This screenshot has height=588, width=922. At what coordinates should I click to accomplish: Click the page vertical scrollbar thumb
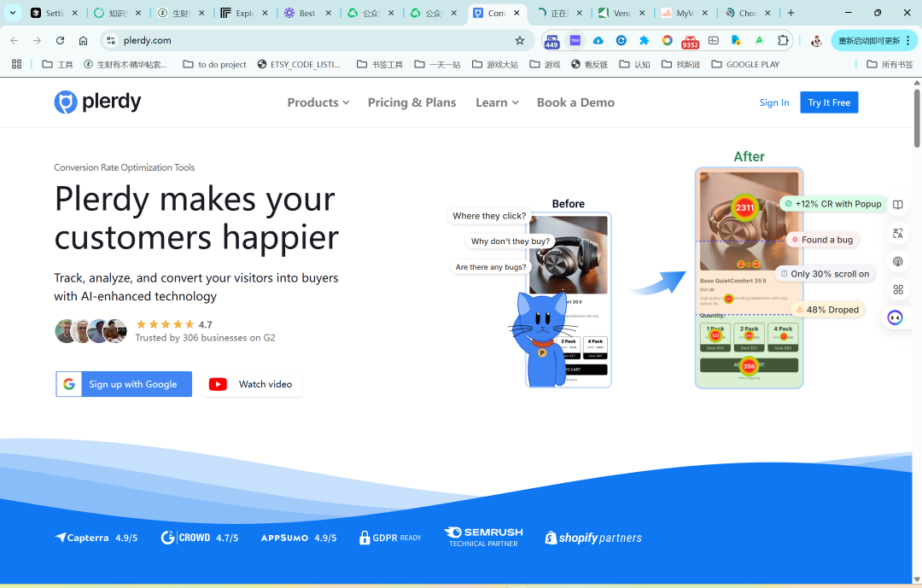917,118
